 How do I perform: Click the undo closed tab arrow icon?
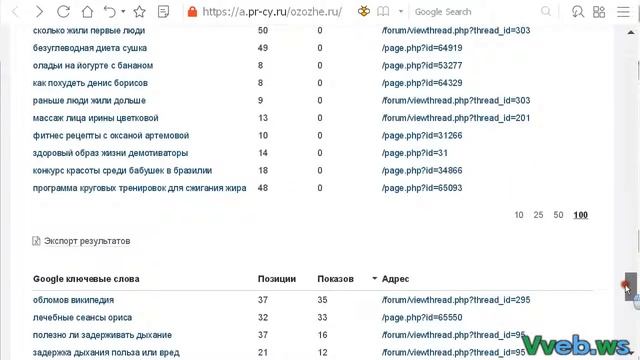pos(110,11)
